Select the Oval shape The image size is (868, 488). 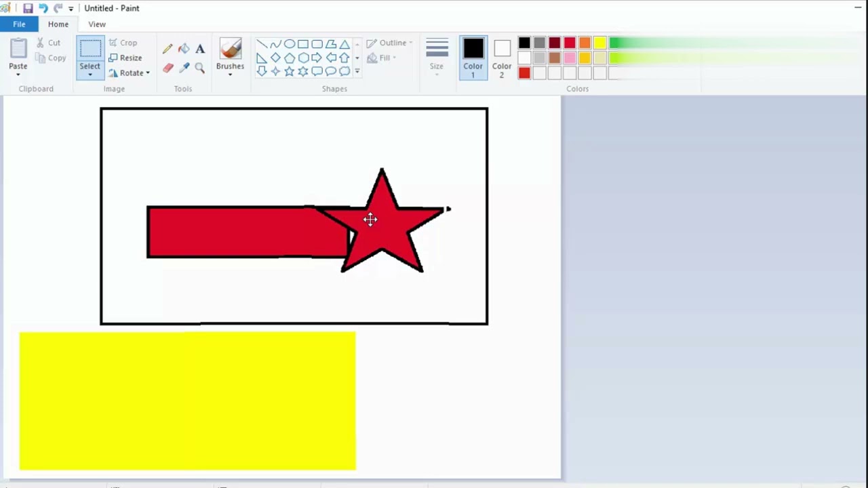(x=290, y=44)
